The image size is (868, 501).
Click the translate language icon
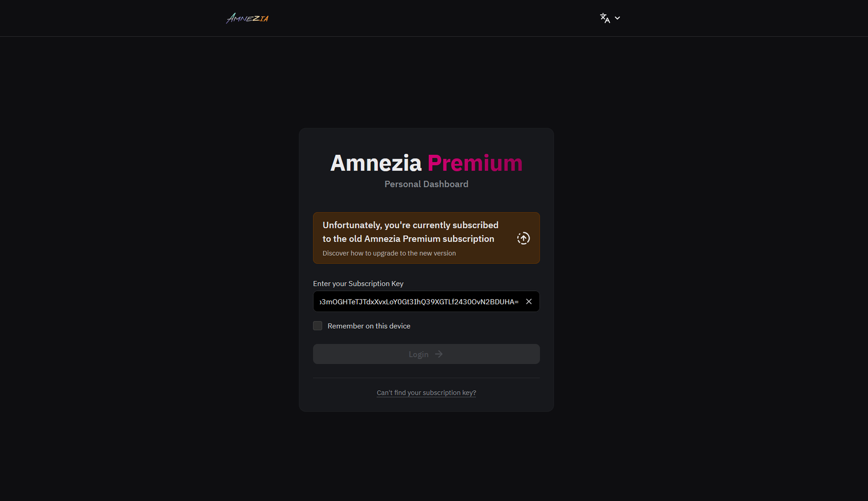click(605, 18)
